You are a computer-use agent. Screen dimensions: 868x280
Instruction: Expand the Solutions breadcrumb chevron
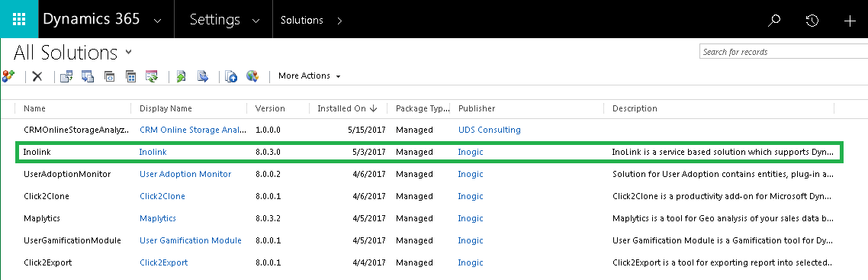[x=339, y=21]
